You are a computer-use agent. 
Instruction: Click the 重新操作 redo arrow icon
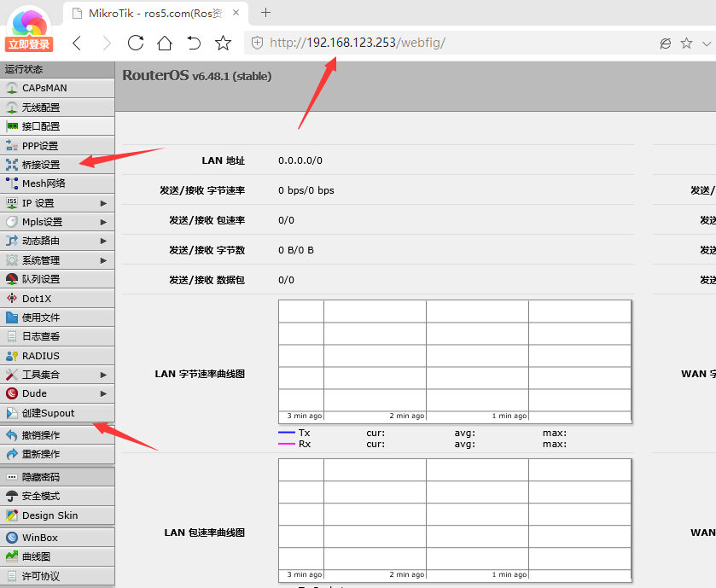click(12, 454)
